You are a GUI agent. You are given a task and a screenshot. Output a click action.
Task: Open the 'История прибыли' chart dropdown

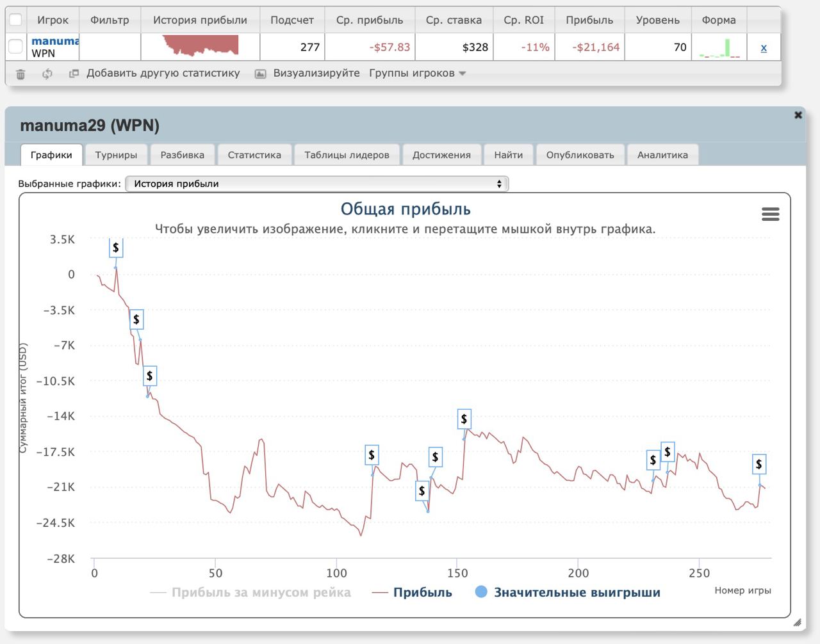coord(316,184)
